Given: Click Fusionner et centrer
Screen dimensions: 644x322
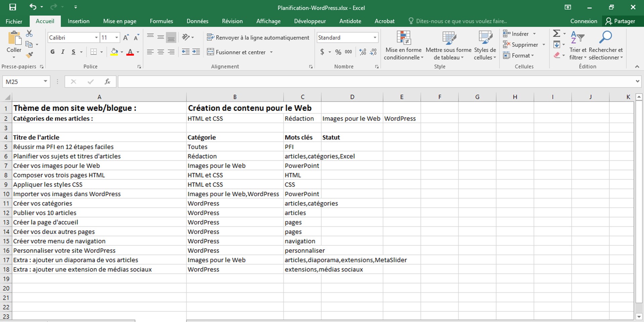Looking at the screenshot, I should 236,52.
